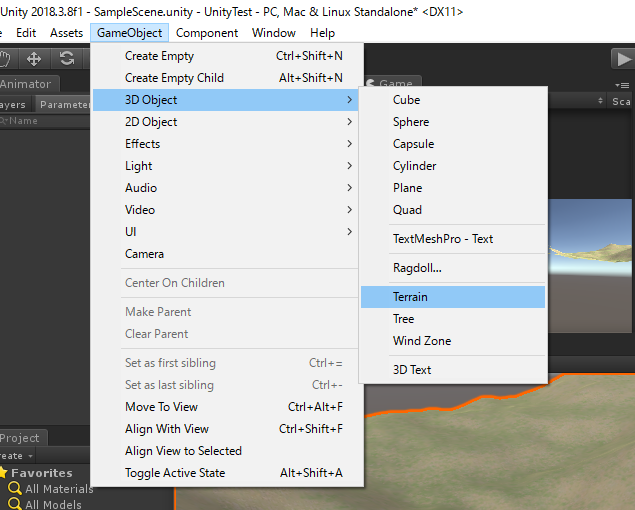Screen dimensions: 635x510
Task: Switch to the Project tab
Action: (x=23, y=438)
